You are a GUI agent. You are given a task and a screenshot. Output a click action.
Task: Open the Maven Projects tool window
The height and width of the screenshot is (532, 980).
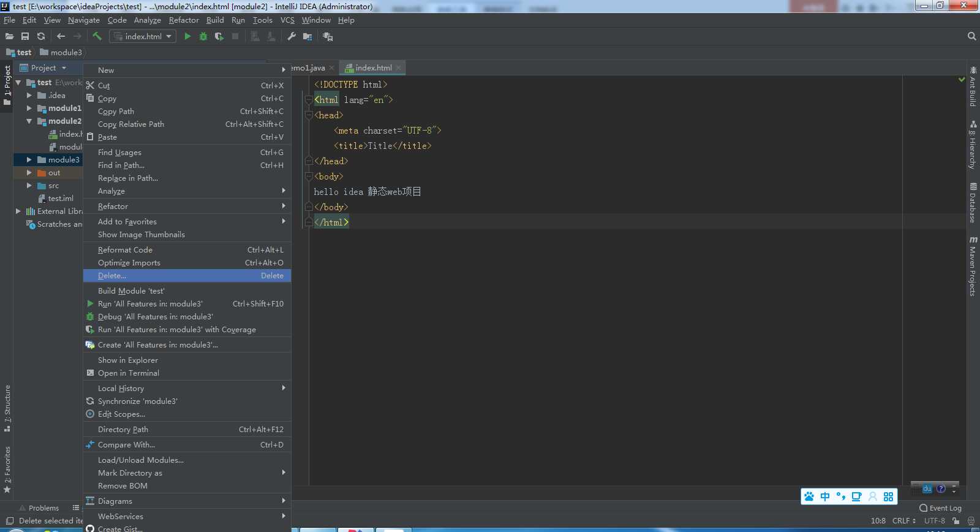click(973, 266)
